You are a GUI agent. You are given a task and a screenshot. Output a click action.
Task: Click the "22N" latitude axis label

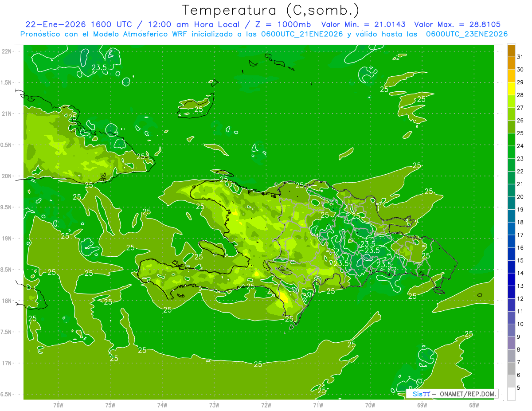coord(7,51)
